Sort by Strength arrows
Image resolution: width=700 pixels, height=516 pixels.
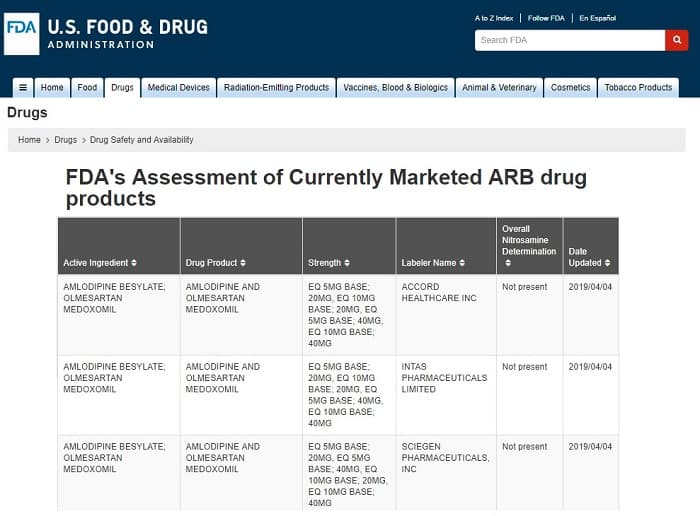pyautogui.click(x=347, y=263)
